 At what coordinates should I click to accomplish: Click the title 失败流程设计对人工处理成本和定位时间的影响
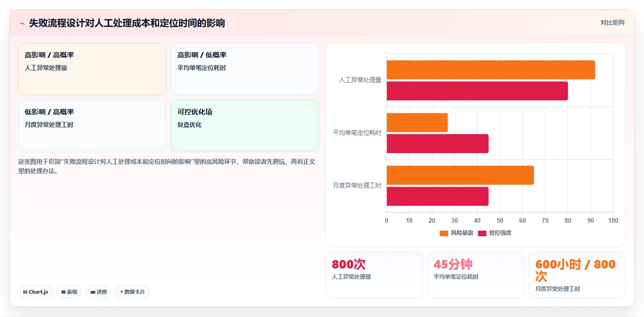[x=127, y=23]
